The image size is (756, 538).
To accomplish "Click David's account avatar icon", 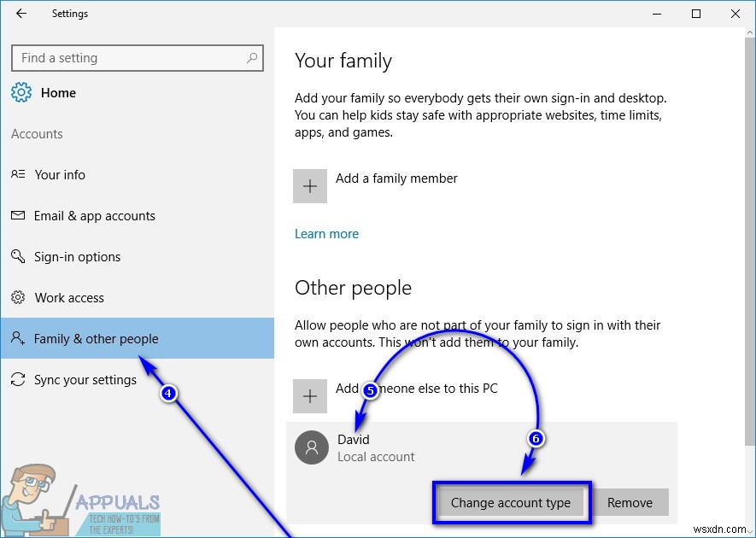I will (x=312, y=447).
